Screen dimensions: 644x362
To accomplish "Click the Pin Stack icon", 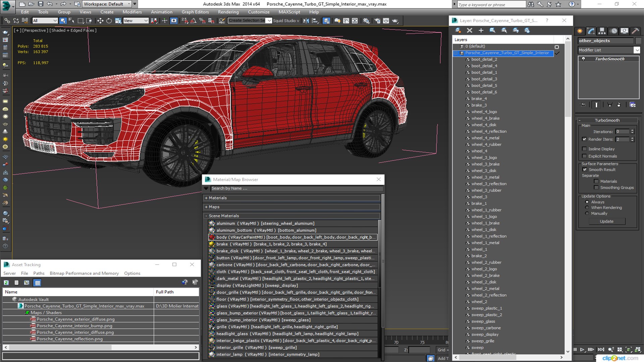I will click(583, 105).
